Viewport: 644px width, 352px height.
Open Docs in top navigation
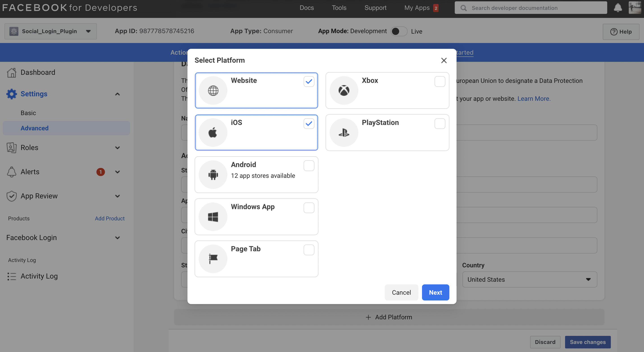[307, 8]
